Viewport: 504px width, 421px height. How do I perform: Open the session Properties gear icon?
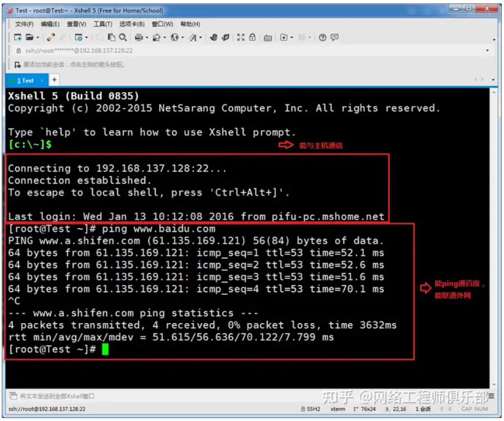[x=78, y=38]
